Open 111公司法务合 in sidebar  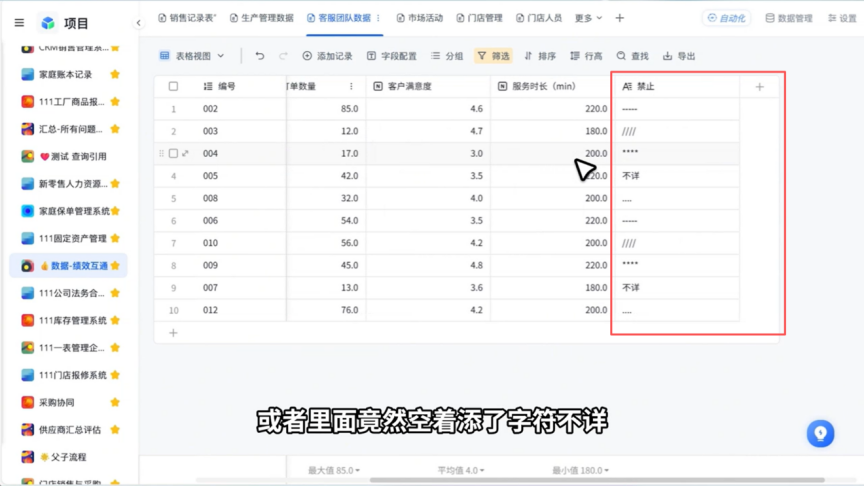(69, 293)
